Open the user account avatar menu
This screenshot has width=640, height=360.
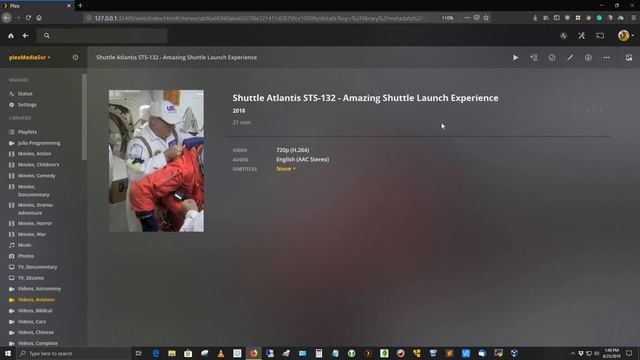click(625, 36)
